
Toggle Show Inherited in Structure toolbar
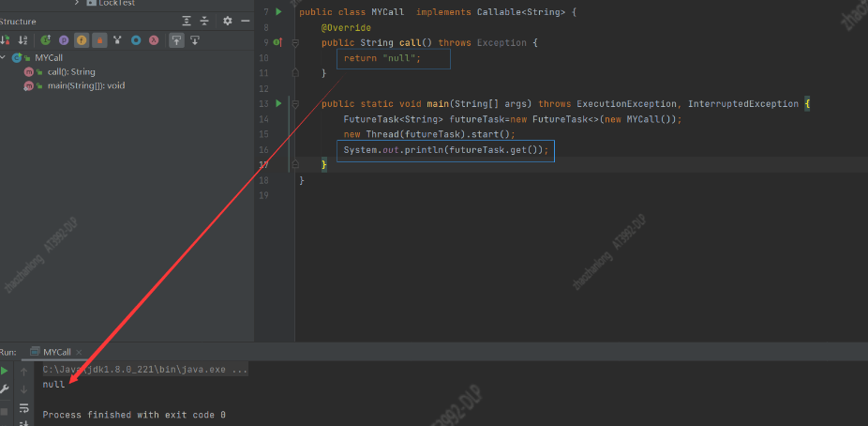tap(45, 40)
